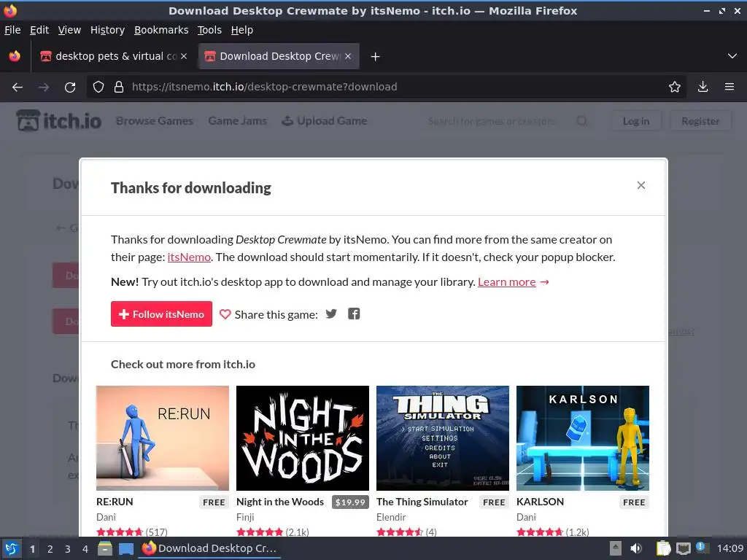Click the FREE tag on RE:RUN
Viewport: 747px width, 560px height.
click(214, 502)
